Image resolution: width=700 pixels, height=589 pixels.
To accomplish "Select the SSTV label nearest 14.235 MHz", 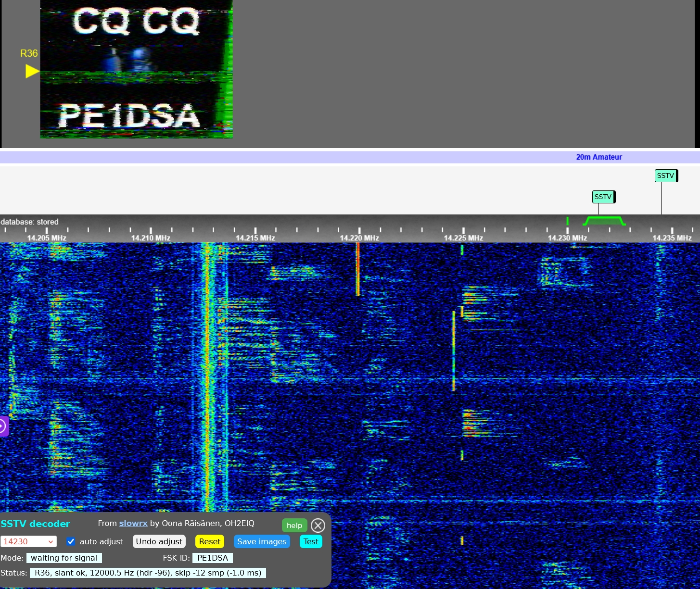I will point(666,175).
